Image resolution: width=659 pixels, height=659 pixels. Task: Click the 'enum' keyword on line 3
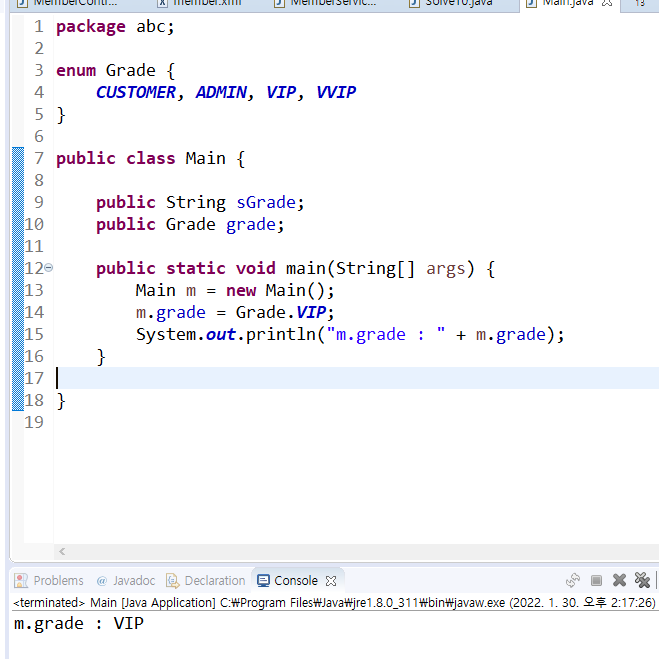click(76, 71)
